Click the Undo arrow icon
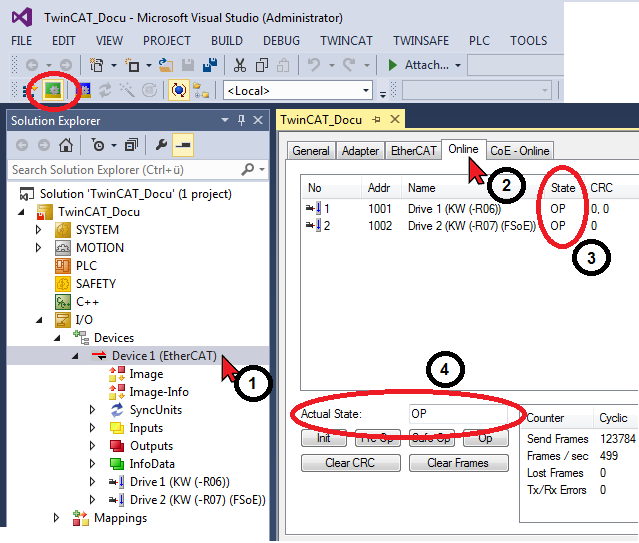 (314, 64)
